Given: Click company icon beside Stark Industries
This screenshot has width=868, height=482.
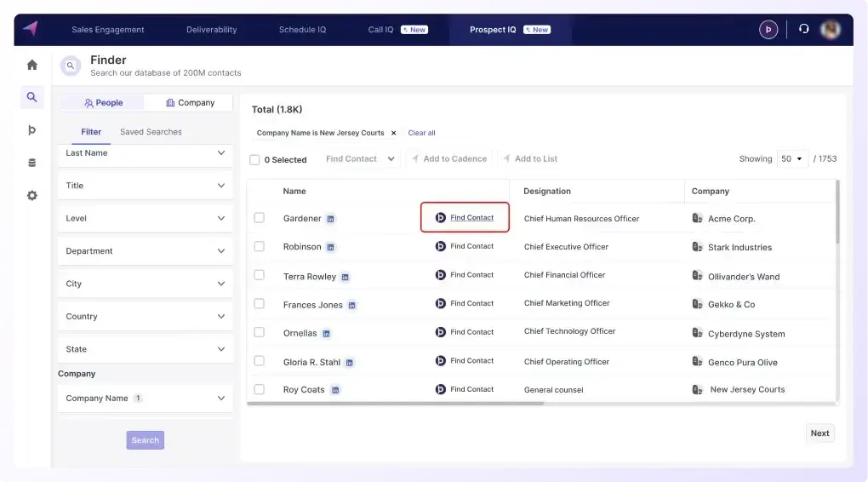Looking at the screenshot, I should 698,247.
